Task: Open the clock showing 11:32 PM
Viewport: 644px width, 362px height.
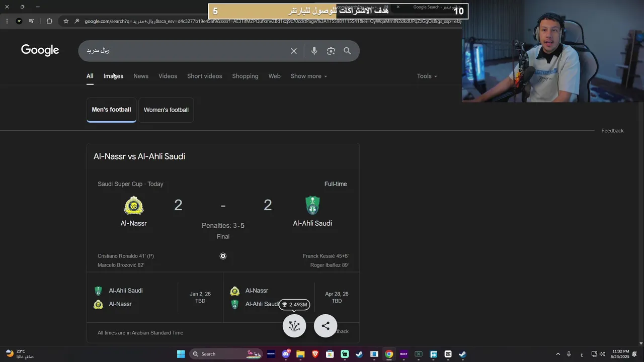Action: point(619,354)
